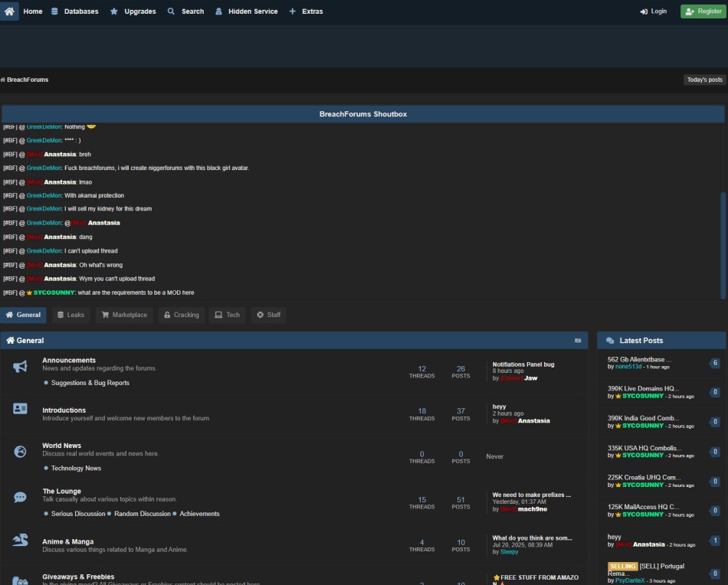Open the World News forum
The image size is (728, 585).
[x=62, y=446]
